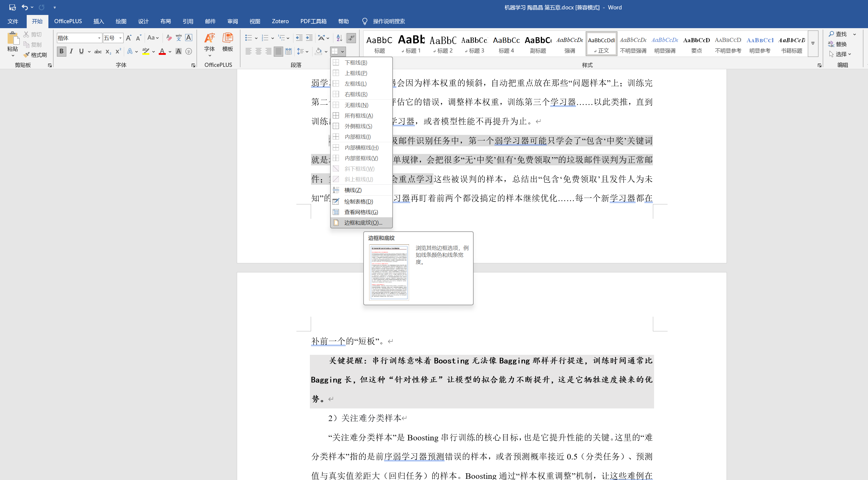The width and height of the screenshot is (868, 480).
Task: Click the Clear Formatting eraser icon
Action: (x=169, y=38)
